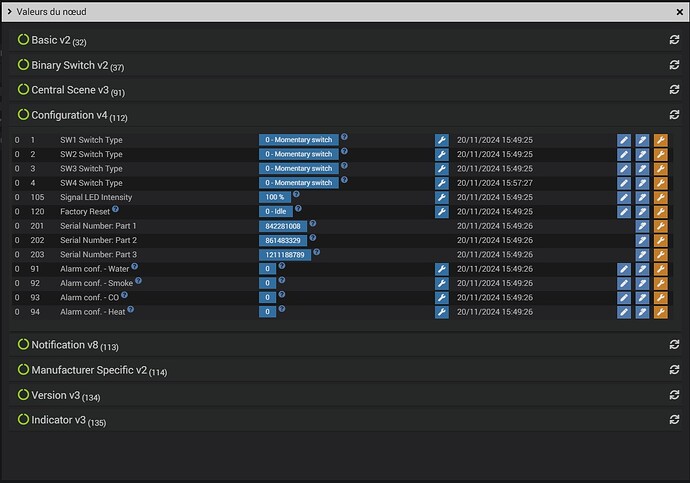Refresh the Configuration v4 section
The width and height of the screenshot is (690, 483).
point(674,115)
